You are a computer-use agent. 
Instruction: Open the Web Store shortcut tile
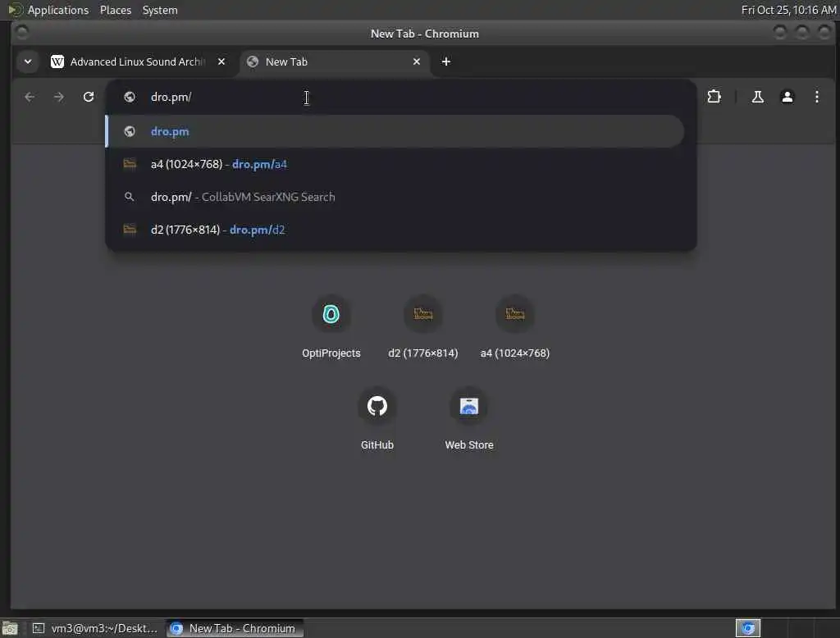click(x=468, y=418)
